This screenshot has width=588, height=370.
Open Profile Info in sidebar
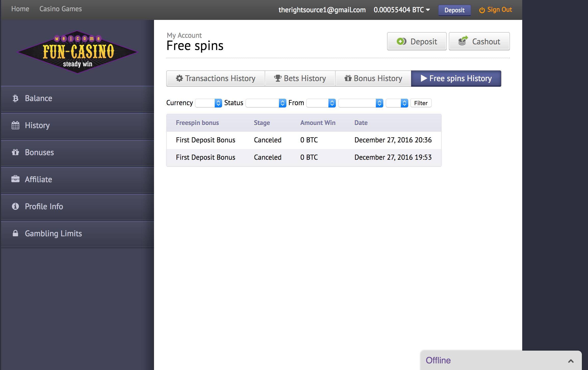coord(78,207)
